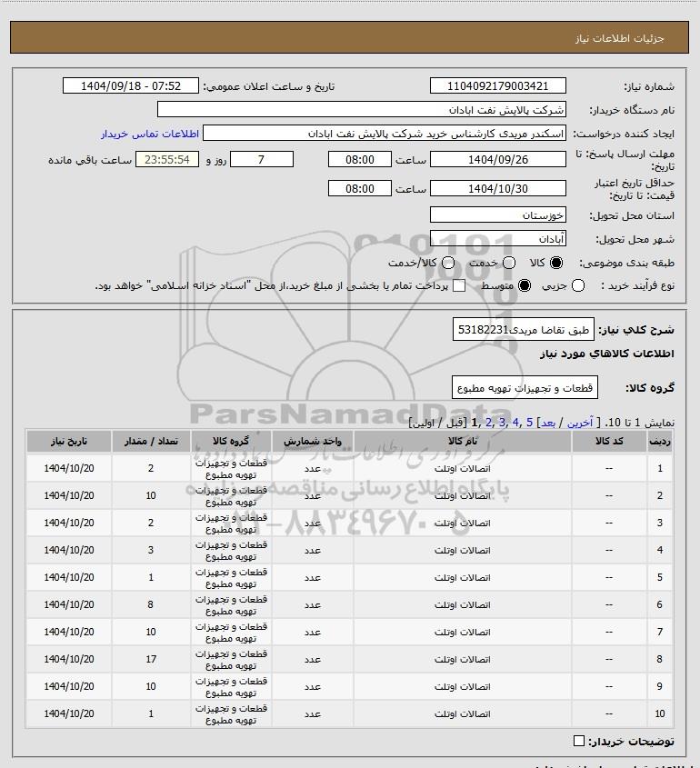Click the response deadline date field 1404/09/26
Image resolution: width=700 pixels, height=768 pixels.
coord(497,159)
